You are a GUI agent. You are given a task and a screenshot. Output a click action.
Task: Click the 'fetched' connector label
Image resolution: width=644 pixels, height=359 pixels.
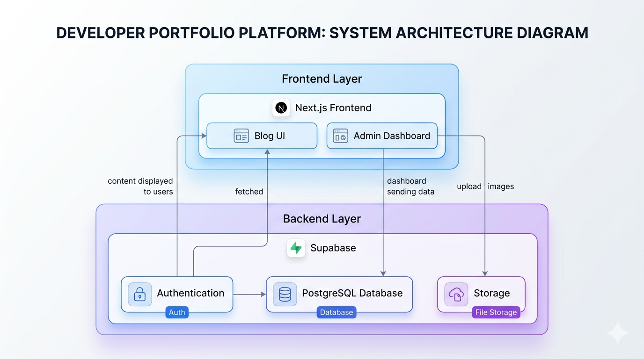coord(249,192)
